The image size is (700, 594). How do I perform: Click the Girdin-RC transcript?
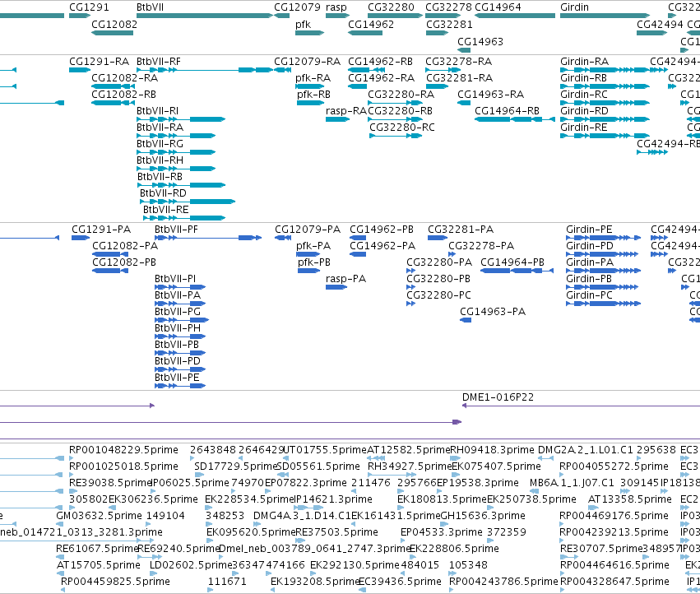[605, 103]
